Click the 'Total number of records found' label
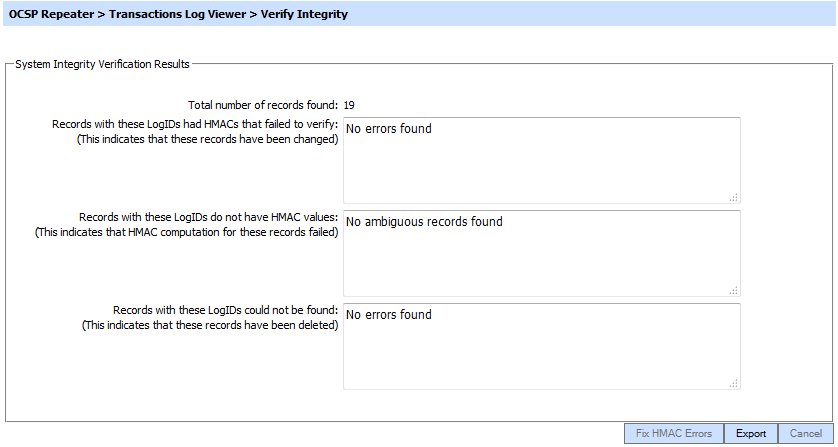 coord(264,104)
